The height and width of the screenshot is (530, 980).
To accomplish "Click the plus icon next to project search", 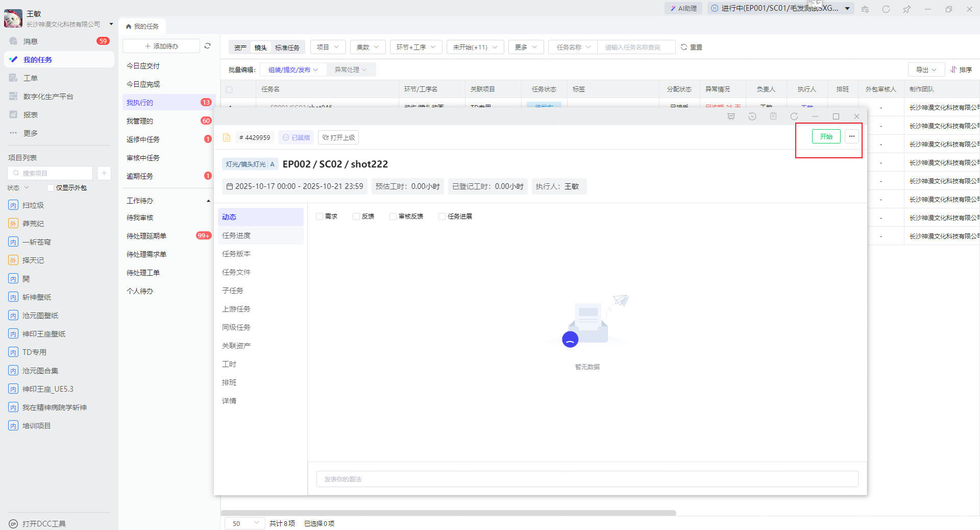I will [x=104, y=173].
